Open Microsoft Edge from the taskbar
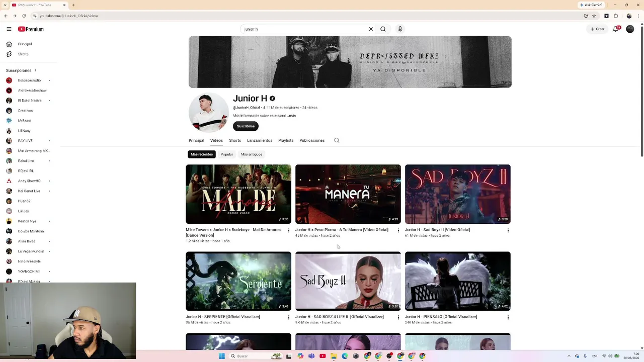Viewport: 644px width, 362px height. pyautogui.click(x=345, y=356)
